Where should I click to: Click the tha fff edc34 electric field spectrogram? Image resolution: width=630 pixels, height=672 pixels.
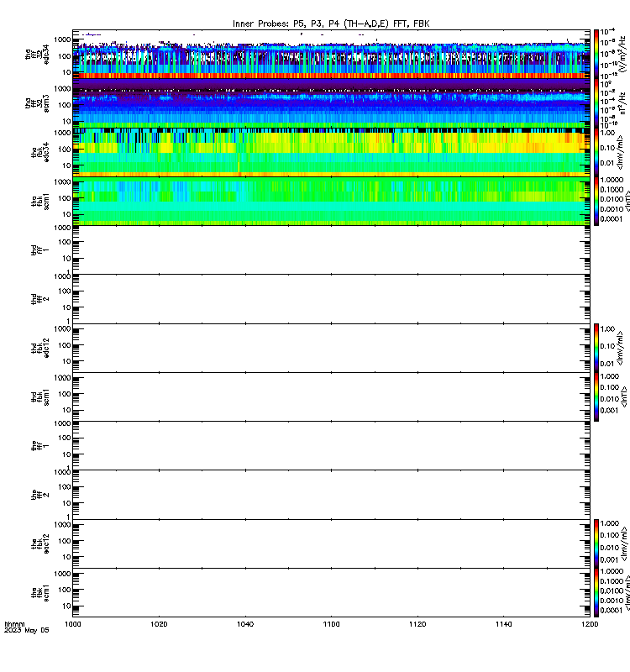331,54
